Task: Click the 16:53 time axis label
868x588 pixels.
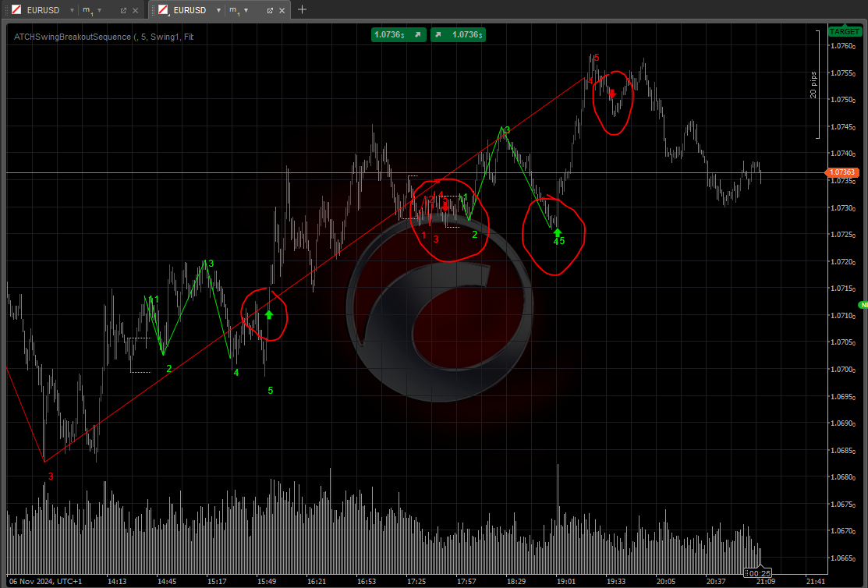Action: (367, 581)
